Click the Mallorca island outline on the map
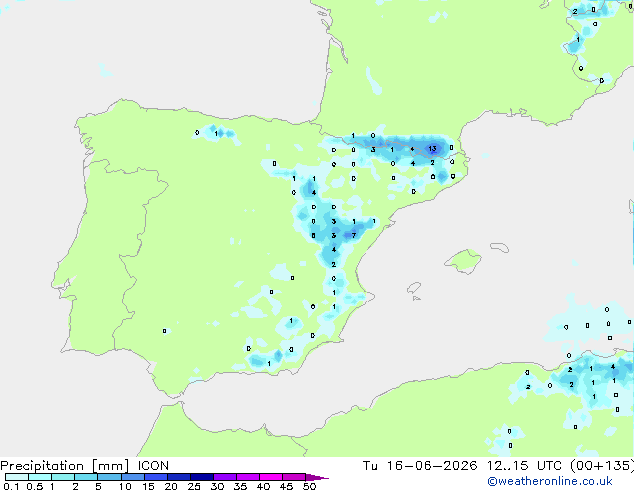This screenshot has width=634, height=490. [463, 261]
